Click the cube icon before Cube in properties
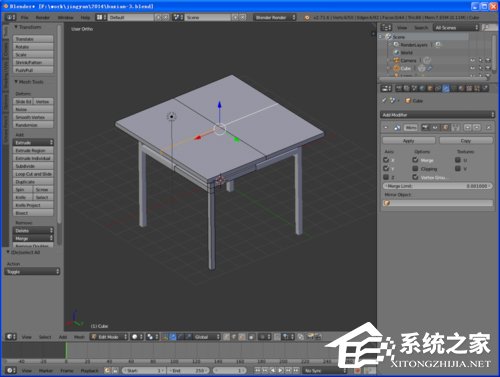The height and width of the screenshot is (377, 500). click(407, 100)
